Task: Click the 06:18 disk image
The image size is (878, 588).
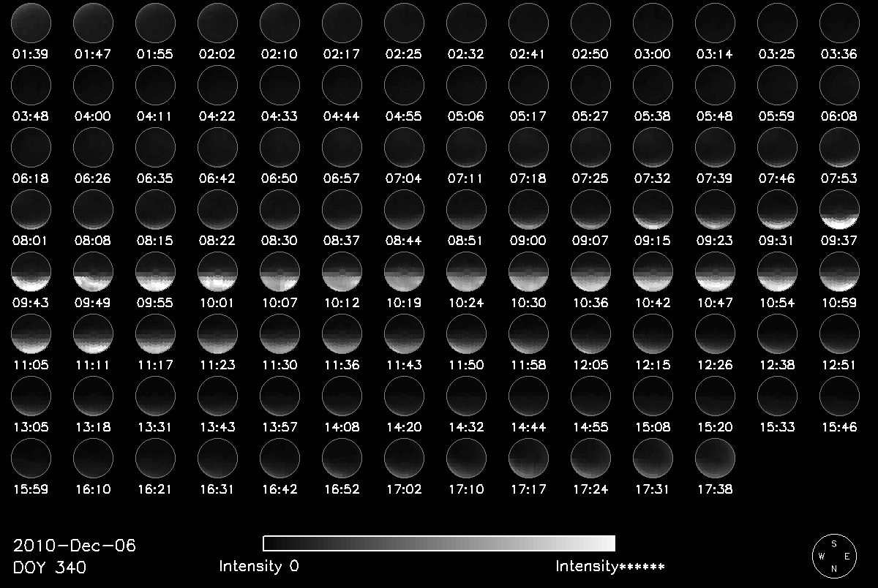Action: (31, 147)
